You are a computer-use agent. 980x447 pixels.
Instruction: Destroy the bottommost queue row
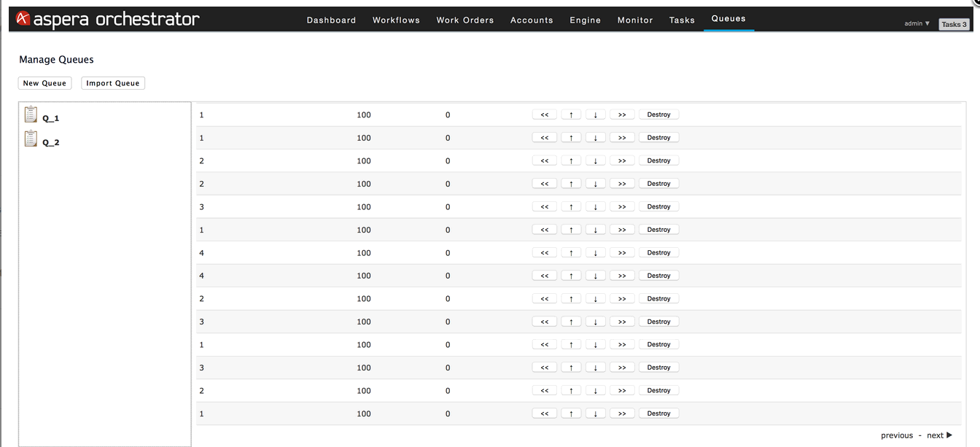tap(658, 413)
